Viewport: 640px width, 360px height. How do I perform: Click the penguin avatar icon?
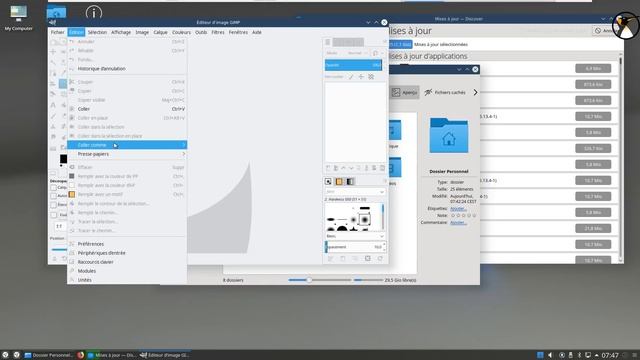pyautogui.click(x=626, y=25)
